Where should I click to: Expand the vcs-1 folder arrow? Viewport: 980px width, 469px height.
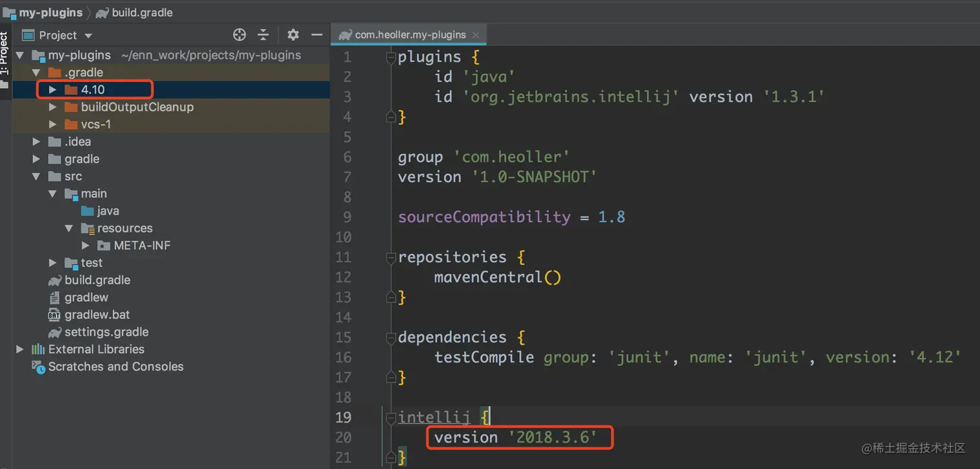click(53, 124)
